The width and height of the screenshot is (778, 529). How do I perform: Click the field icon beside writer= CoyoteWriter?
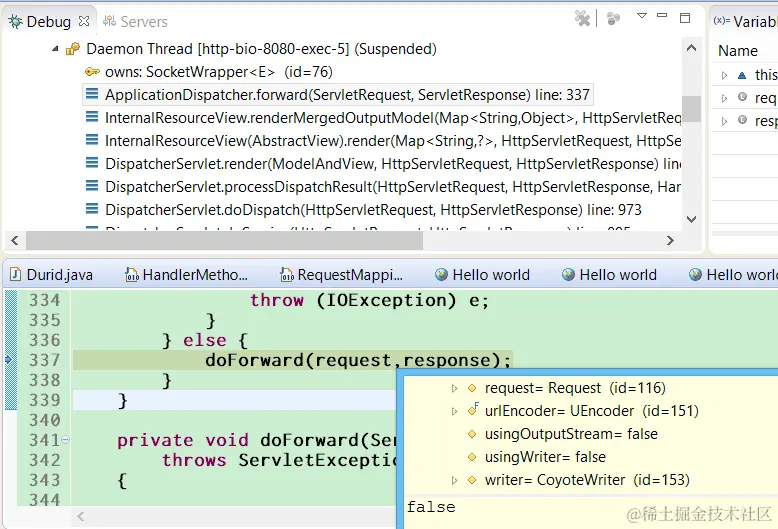pos(472,480)
